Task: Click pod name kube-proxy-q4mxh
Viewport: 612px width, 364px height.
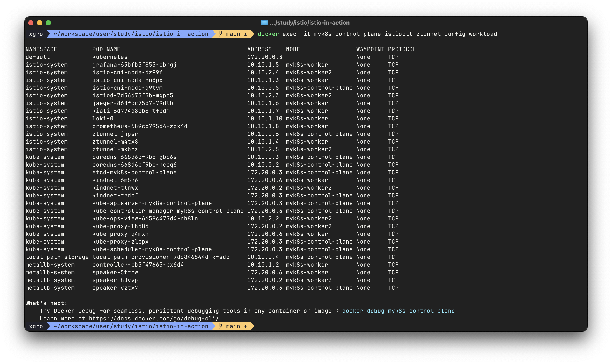Action: coord(120,234)
